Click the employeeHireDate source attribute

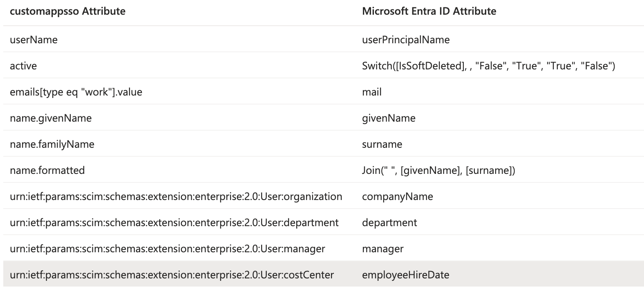coord(405,275)
